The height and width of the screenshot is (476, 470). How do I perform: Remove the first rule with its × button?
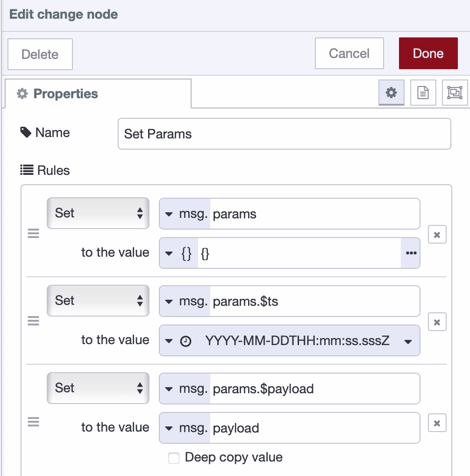(437, 235)
